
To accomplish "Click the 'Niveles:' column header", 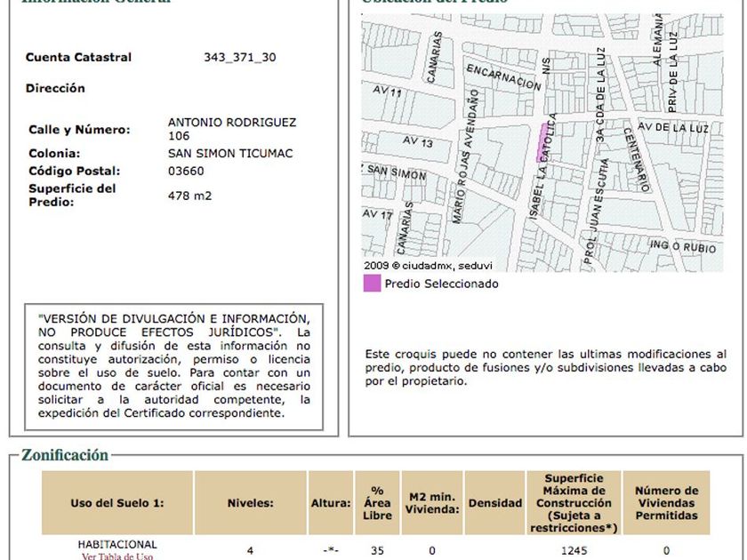I will tap(250, 503).
